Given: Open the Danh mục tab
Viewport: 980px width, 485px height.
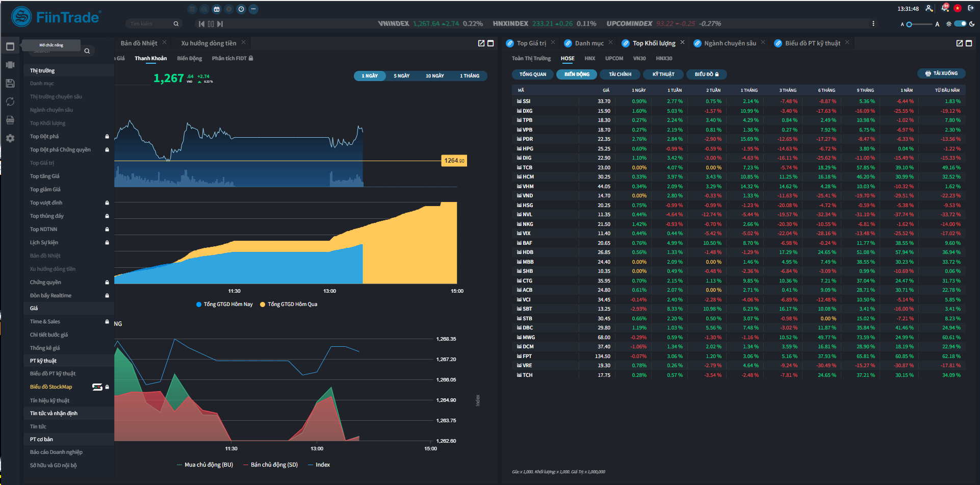Looking at the screenshot, I should tap(589, 43).
